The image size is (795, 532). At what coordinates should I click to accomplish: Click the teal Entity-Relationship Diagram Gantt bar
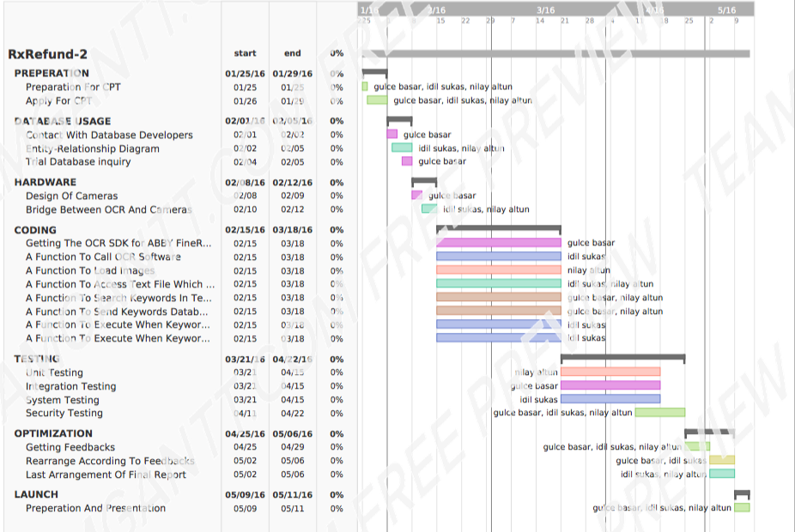(x=402, y=148)
